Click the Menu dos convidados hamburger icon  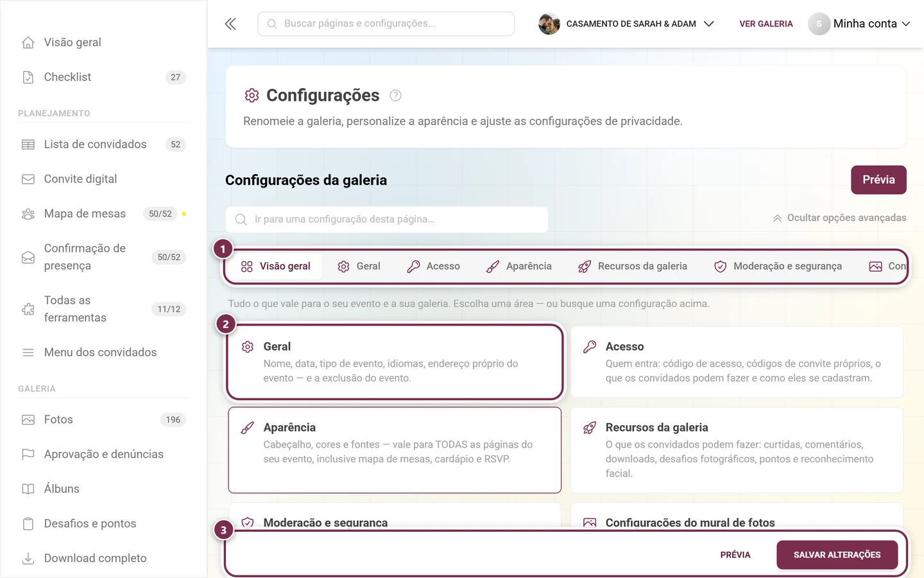click(28, 353)
